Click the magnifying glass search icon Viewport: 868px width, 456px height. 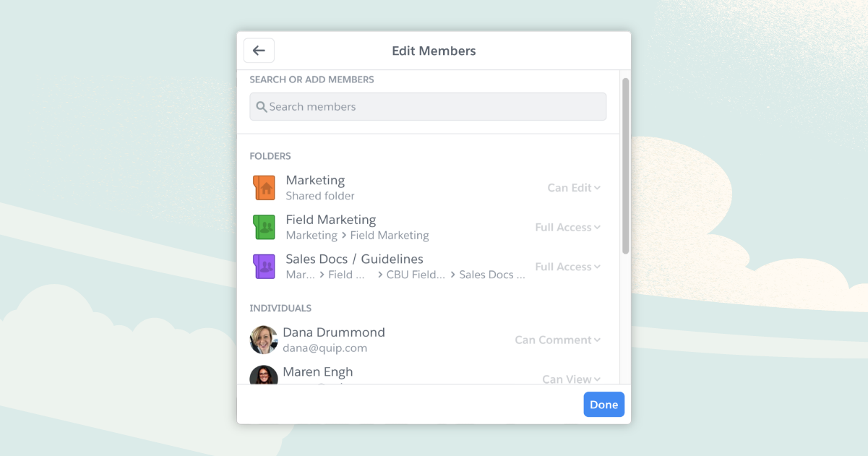point(262,107)
